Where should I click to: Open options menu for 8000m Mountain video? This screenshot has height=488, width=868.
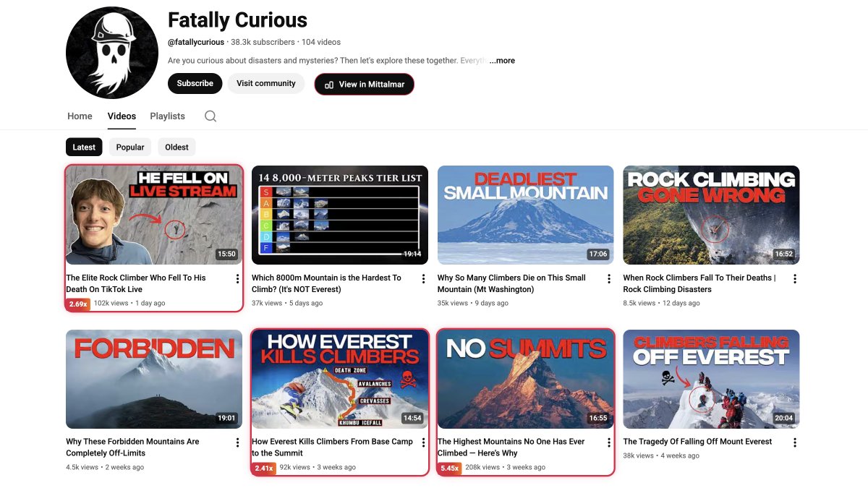[x=424, y=279]
